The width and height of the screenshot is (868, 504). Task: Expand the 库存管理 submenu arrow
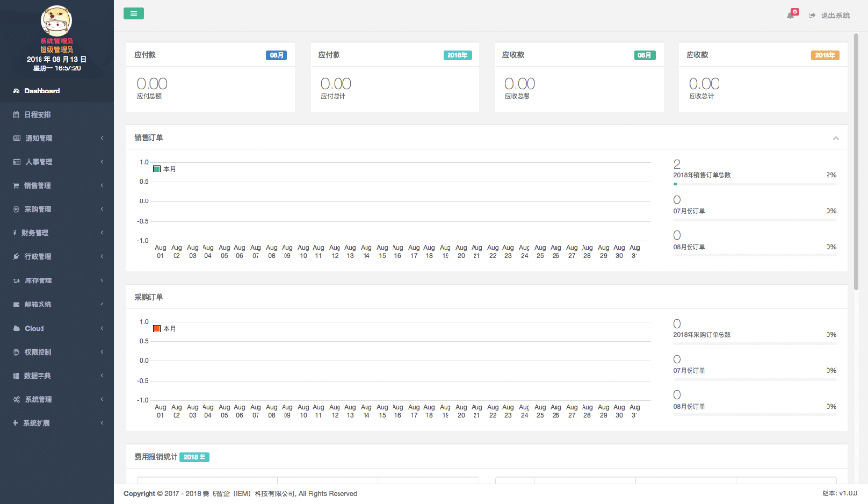[102, 280]
